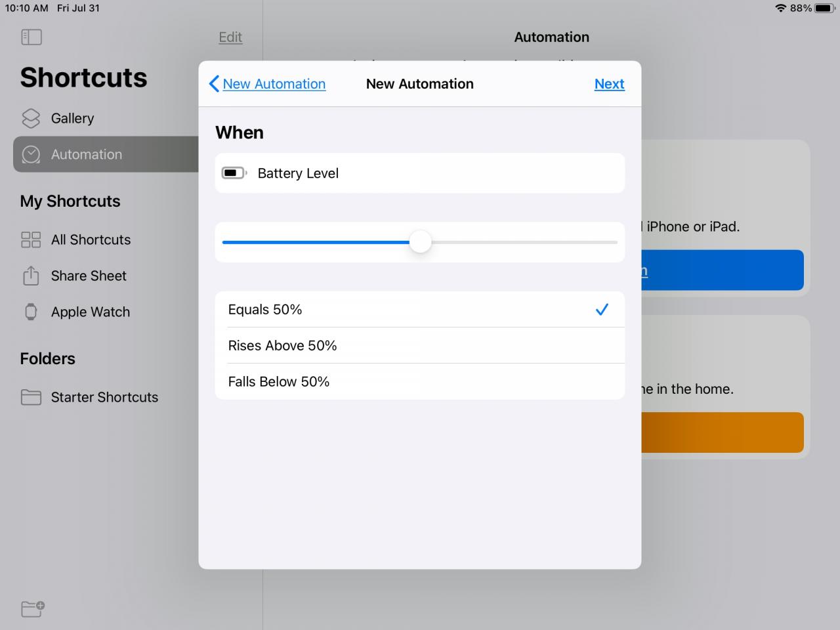
Task: Check the battery status icon in status bar
Action: click(825, 8)
